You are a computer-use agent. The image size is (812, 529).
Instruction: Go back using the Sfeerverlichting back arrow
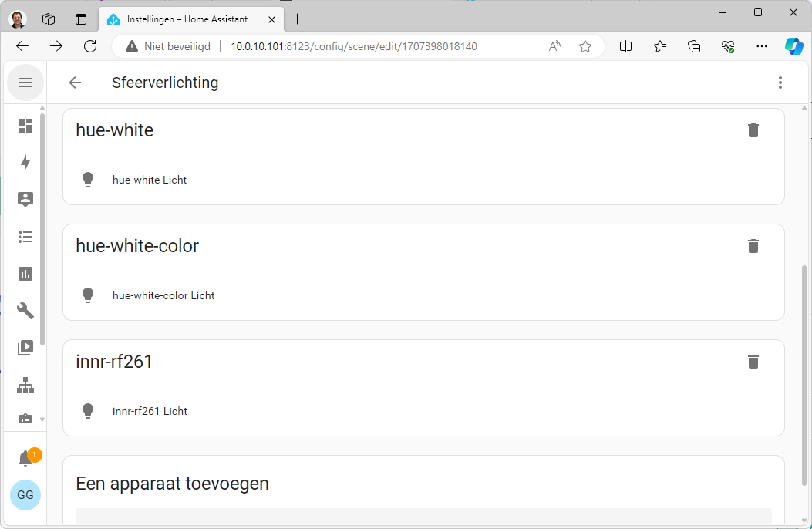click(75, 83)
